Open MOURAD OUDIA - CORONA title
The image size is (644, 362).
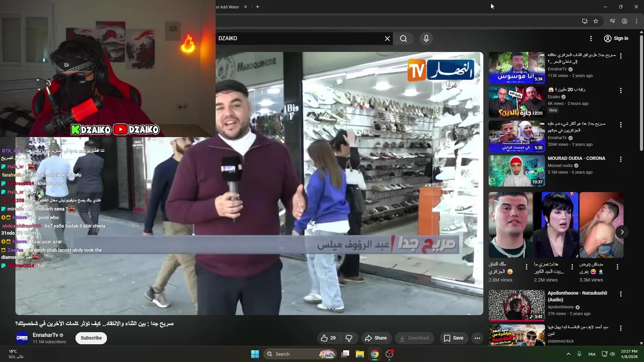pyautogui.click(x=577, y=158)
